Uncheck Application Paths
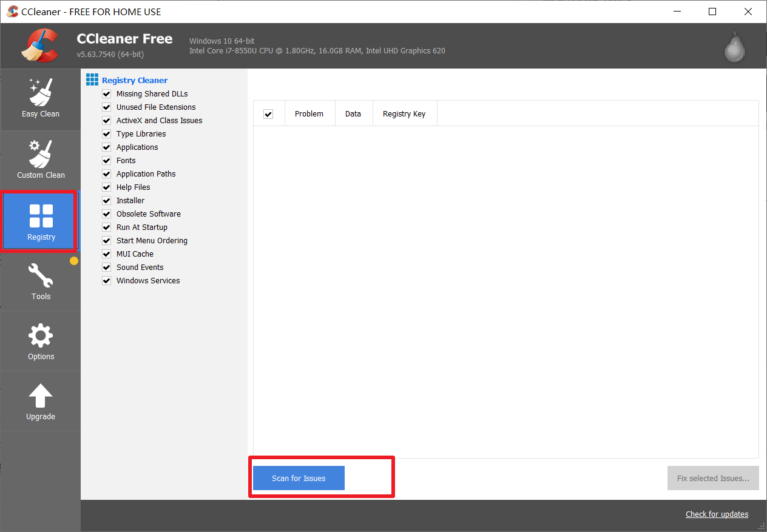Screen dimensions: 767x532 [x=107, y=174]
